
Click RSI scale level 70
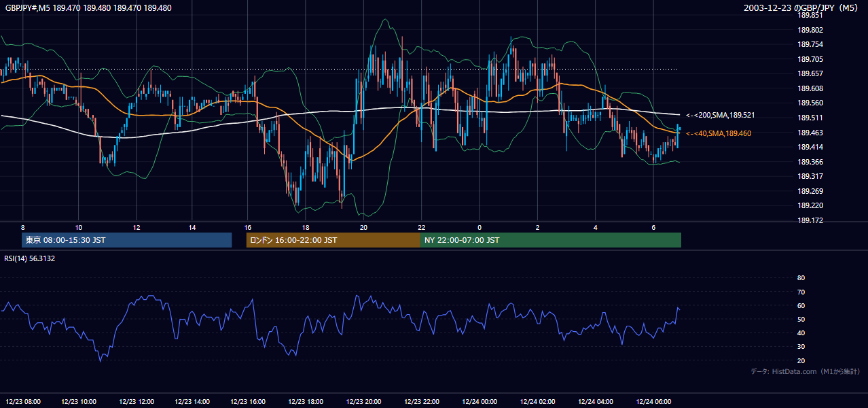(801, 292)
